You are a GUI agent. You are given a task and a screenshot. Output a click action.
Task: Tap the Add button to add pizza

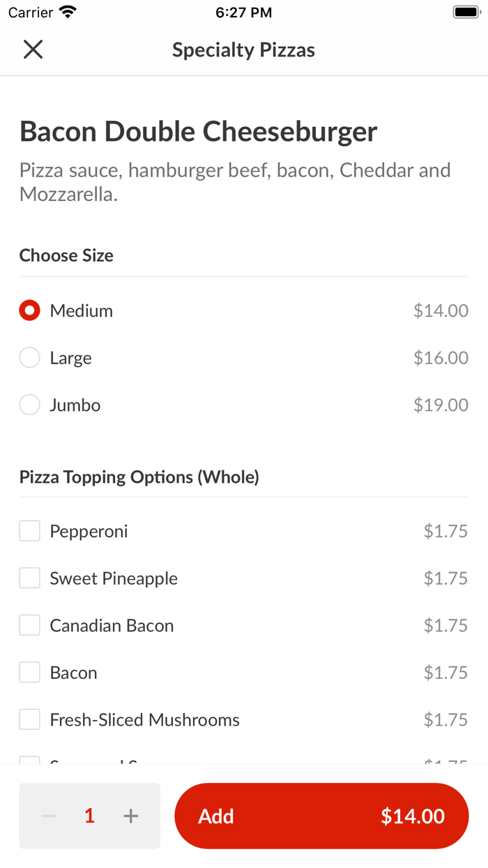tap(217, 815)
